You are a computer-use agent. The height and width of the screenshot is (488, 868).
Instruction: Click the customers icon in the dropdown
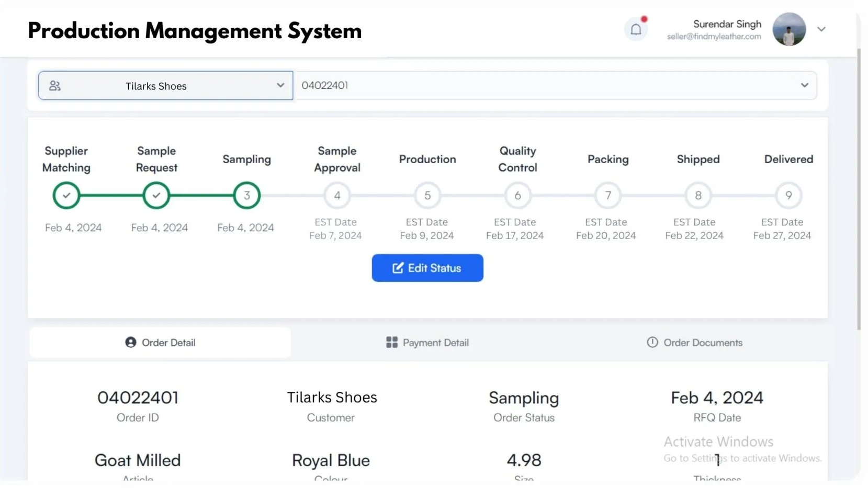tap(55, 86)
